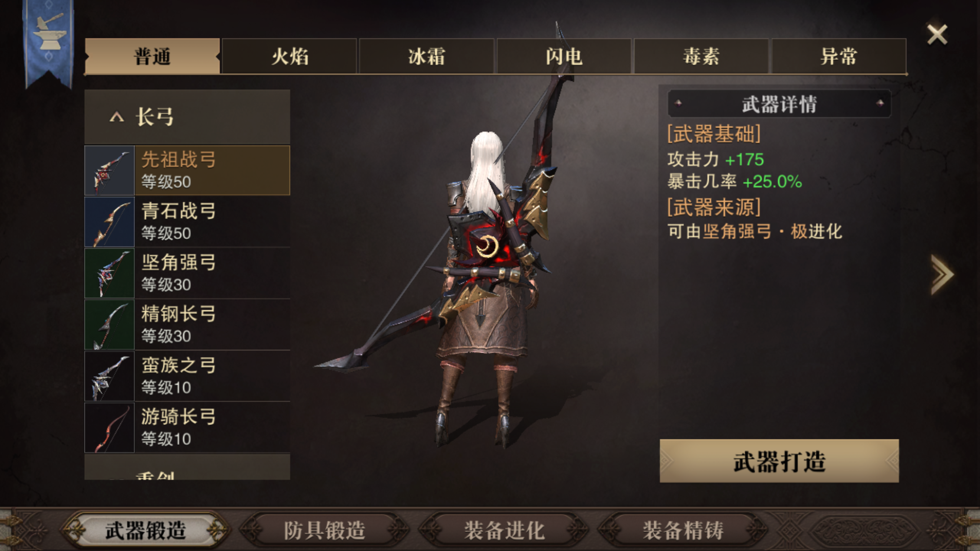The height and width of the screenshot is (551, 980).
Task: Click the 坚角强弓 bow icon
Action: (109, 273)
